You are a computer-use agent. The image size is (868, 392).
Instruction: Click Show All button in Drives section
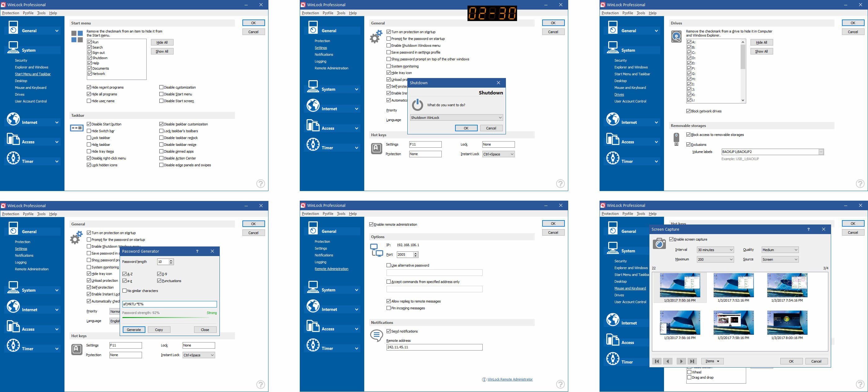click(x=761, y=51)
